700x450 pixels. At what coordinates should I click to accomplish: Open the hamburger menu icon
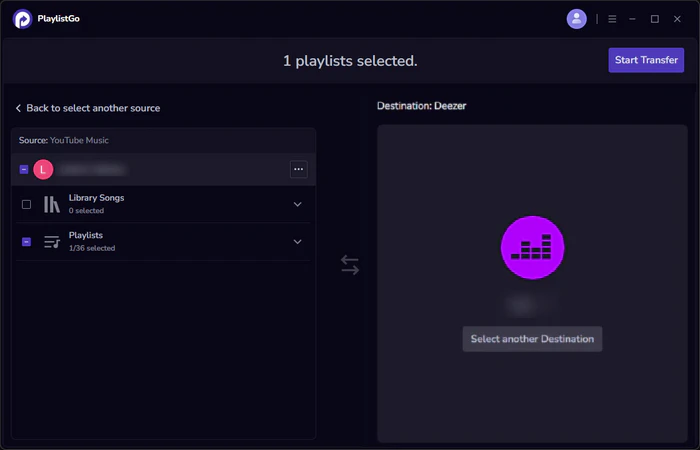click(x=612, y=19)
